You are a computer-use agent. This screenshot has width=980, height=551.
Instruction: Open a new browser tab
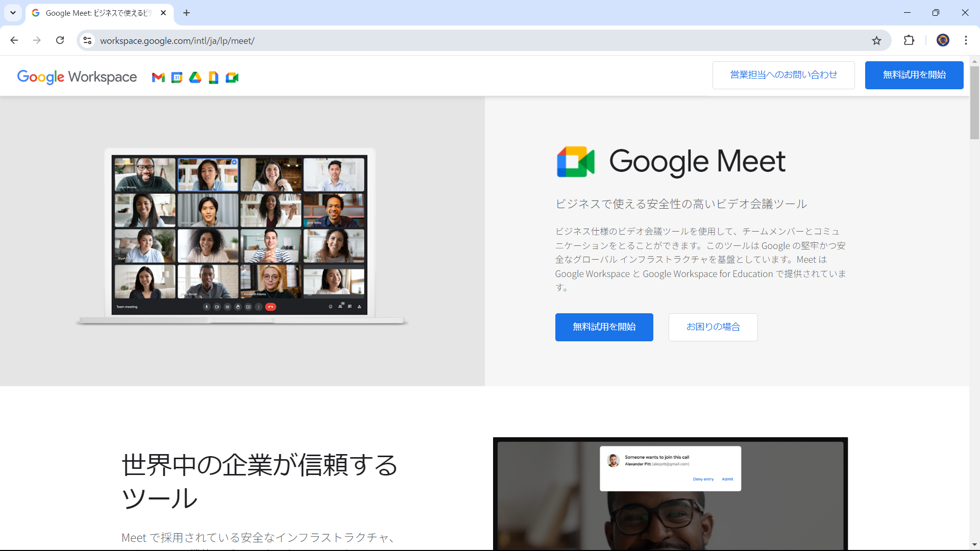187,13
